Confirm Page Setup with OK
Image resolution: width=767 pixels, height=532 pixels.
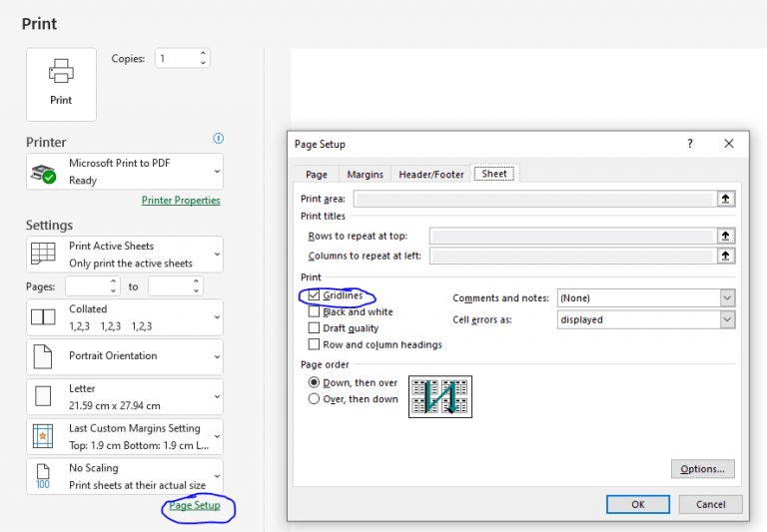pos(638,504)
